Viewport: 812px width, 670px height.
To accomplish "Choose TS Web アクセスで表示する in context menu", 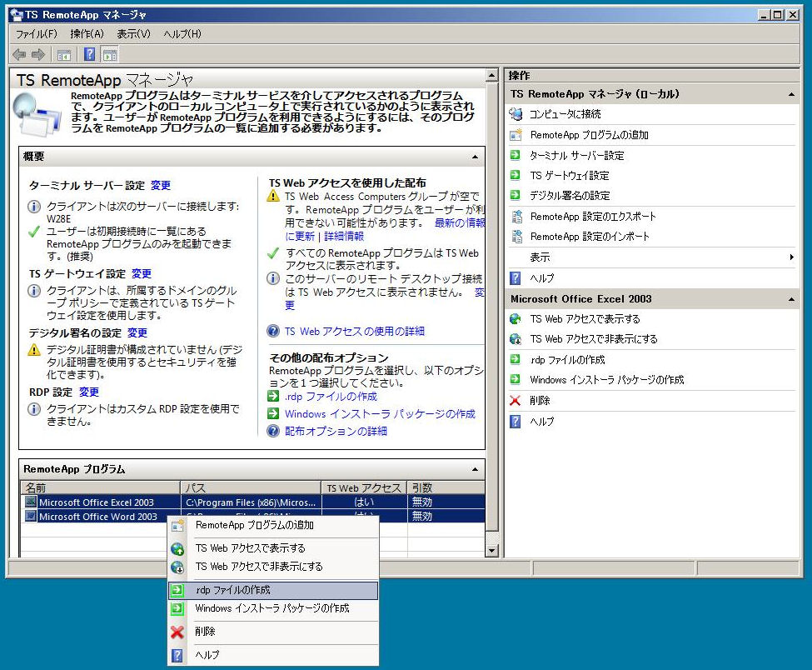I will (x=273, y=548).
